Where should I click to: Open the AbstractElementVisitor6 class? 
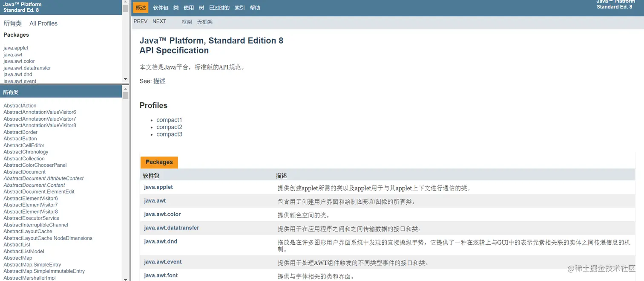coord(31,198)
